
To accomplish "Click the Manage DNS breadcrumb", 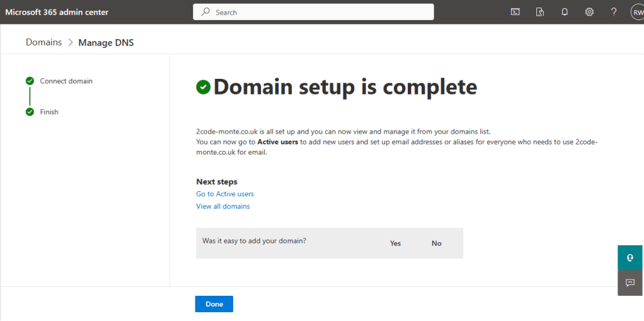I will 106,43.
